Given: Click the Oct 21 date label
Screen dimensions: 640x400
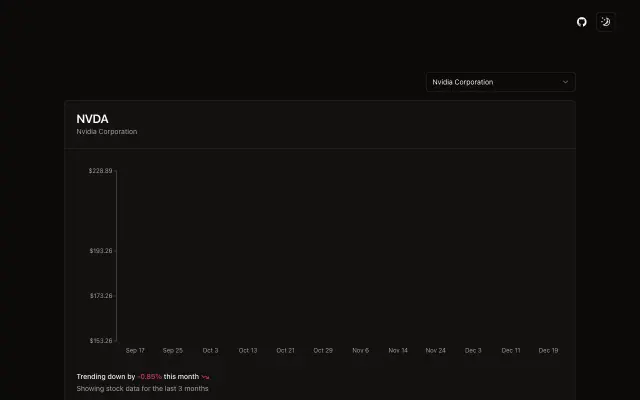Looking at the screenshot, I should coord(285,350).
